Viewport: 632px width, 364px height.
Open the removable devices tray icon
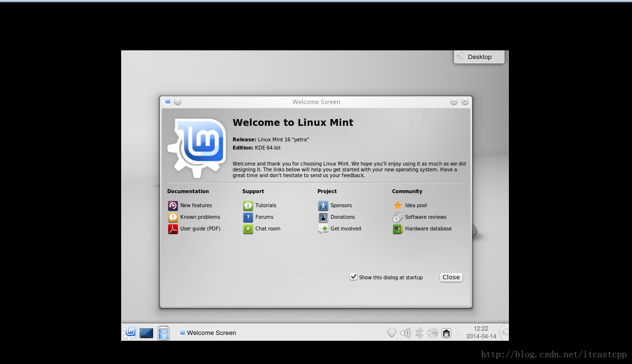click(433, 333)
